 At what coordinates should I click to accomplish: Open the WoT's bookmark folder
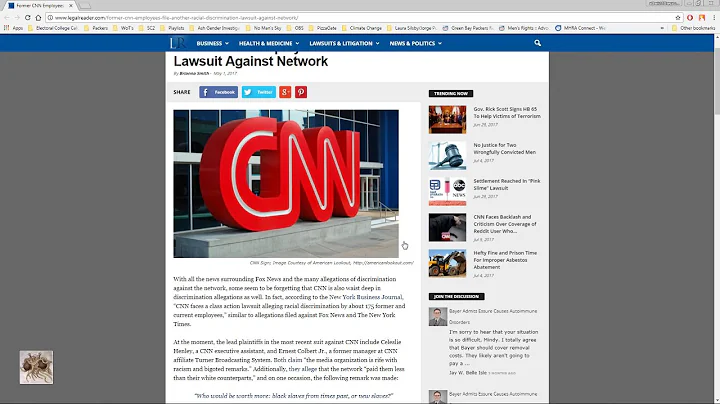(123, 28)
